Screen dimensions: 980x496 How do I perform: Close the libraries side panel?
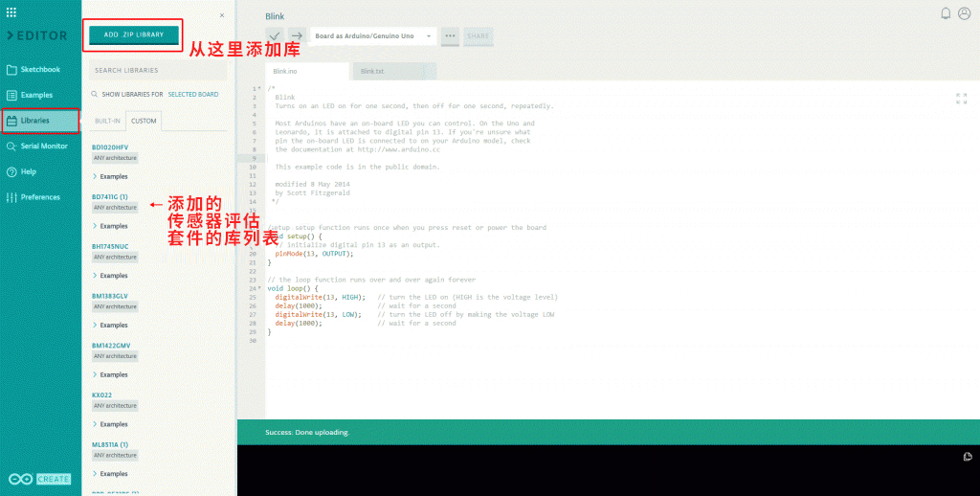[222, 15]
